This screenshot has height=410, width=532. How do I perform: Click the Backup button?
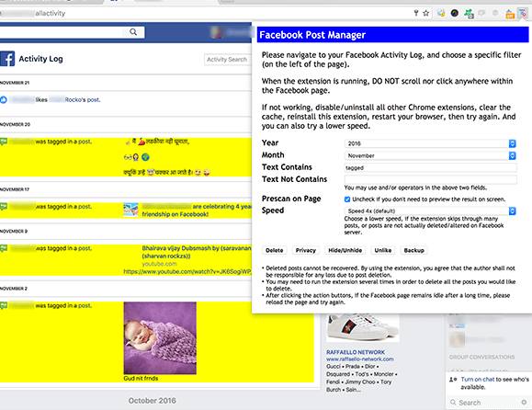point(413,250)
